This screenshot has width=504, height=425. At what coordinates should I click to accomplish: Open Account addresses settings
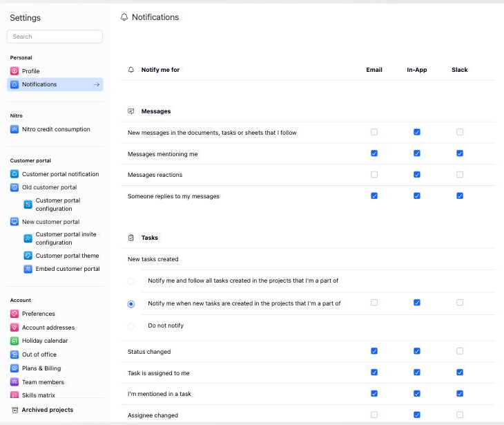click(55, 328)
